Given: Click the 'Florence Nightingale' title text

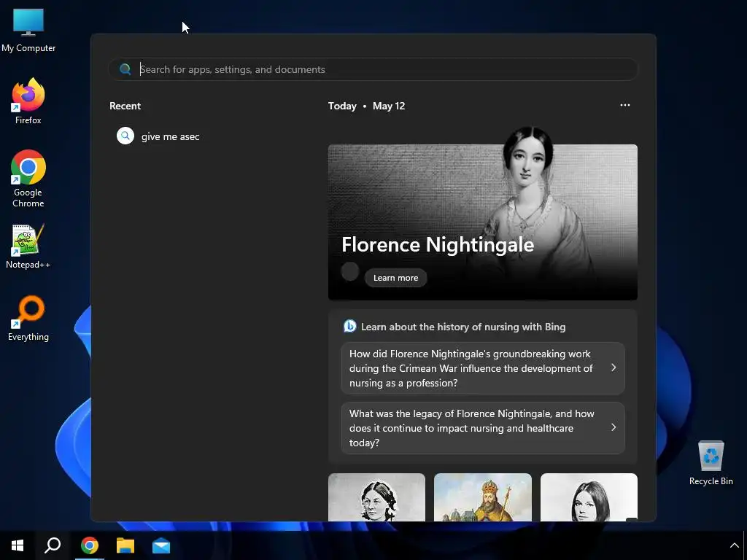Looking at the screenshot, I should [x=438, y=245].
